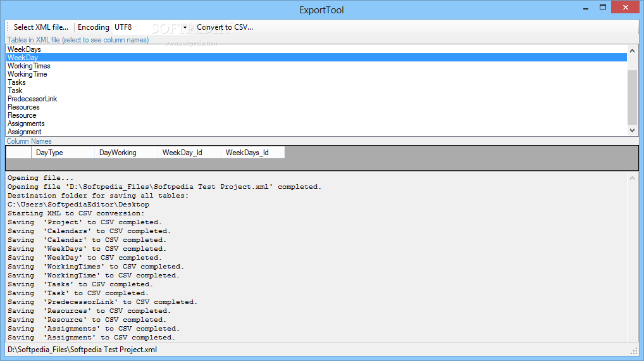Open the Encoding UTF8 dropdown arrow
The image size is (644, 361).
(x=185, y=27)
